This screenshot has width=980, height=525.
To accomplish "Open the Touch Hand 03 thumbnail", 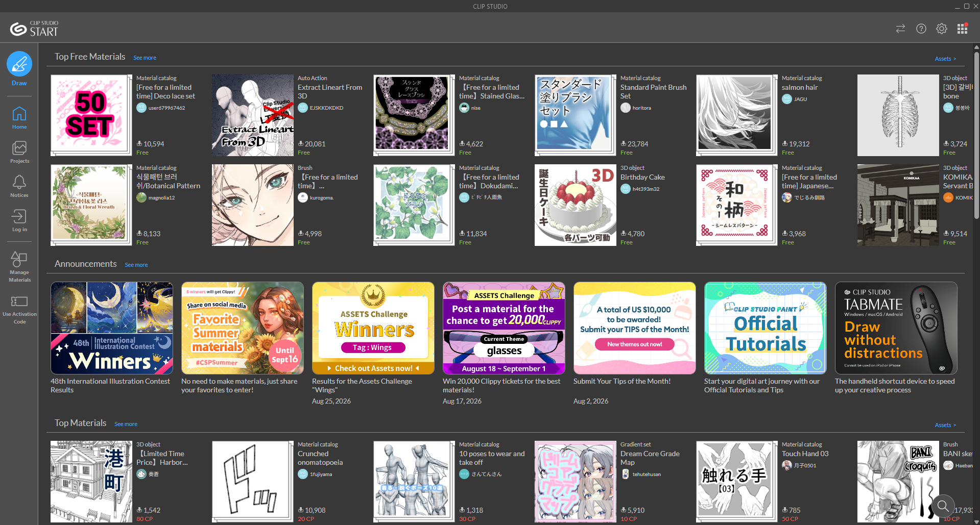I will [737, 482].
